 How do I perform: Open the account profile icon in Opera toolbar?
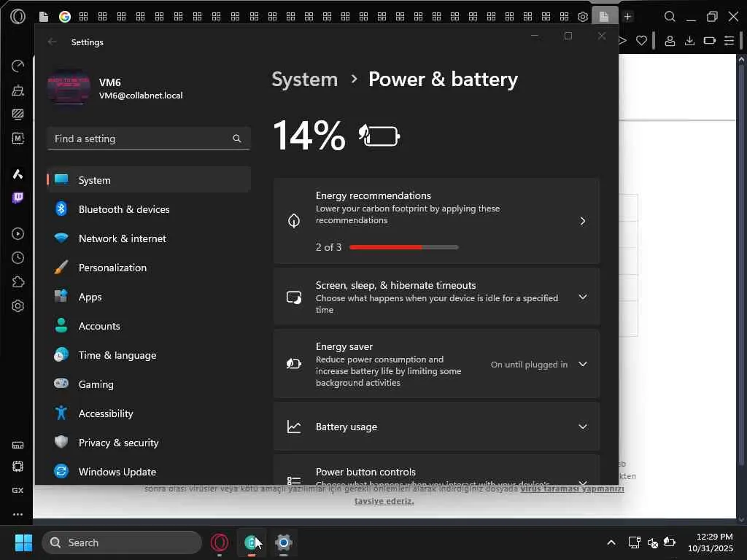pyautogui.click(x=670, y=41)
